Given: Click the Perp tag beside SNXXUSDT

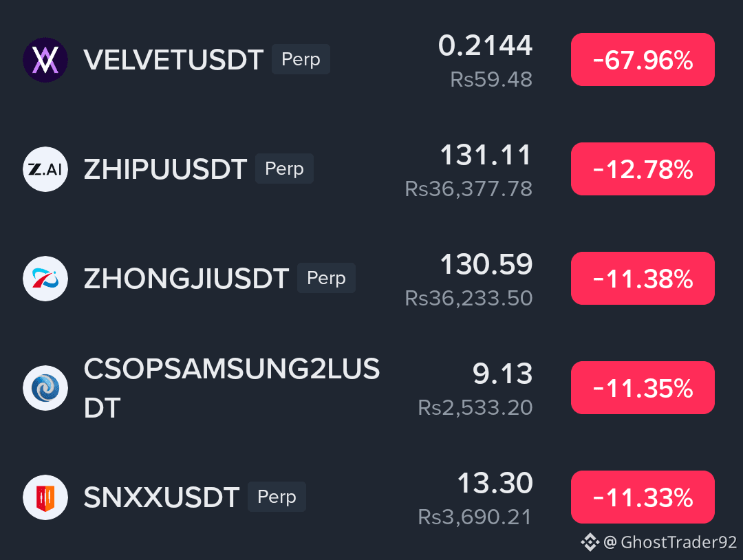Looking at the screenshot, I should coord(277,497).
